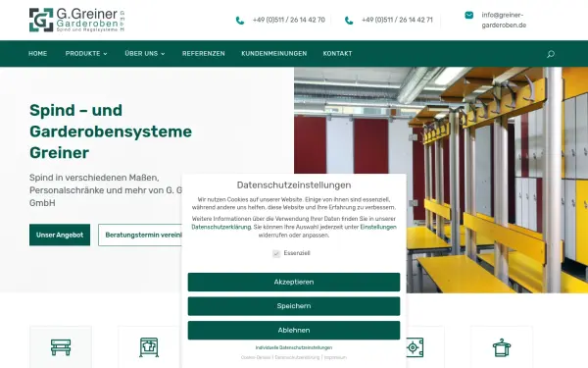Go to Home menu item
This screenshot has height=368, width=588.
[38, 53]
